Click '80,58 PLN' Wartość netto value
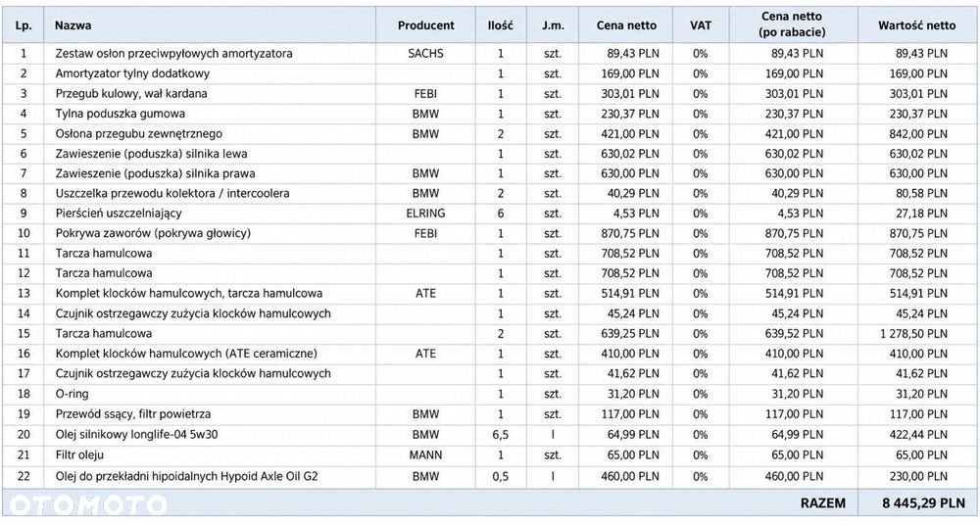Screen dimensions: 980x525 click(922, 194)
